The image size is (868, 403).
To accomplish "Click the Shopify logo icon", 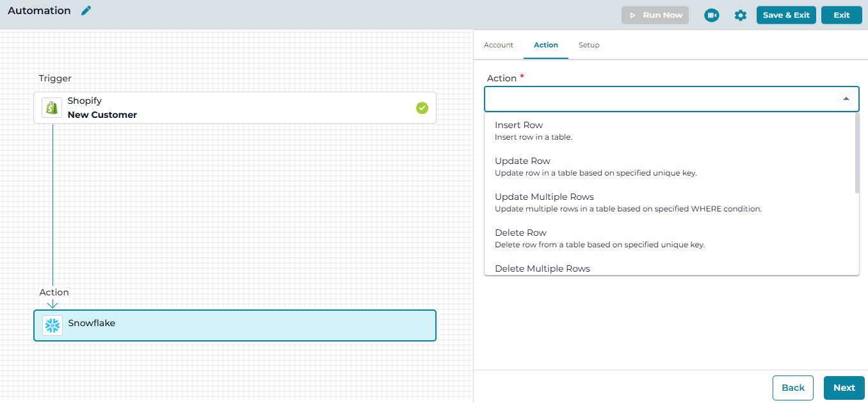I will [x=52, y=108].
